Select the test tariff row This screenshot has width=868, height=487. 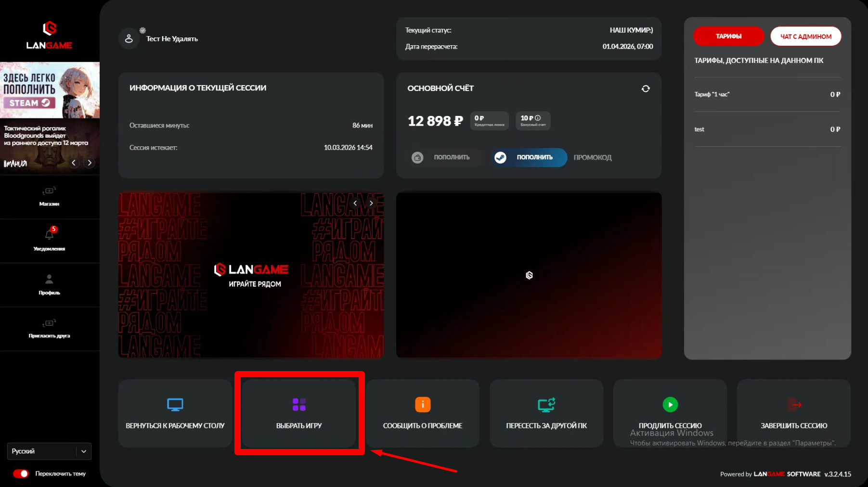tap(767, 129)
